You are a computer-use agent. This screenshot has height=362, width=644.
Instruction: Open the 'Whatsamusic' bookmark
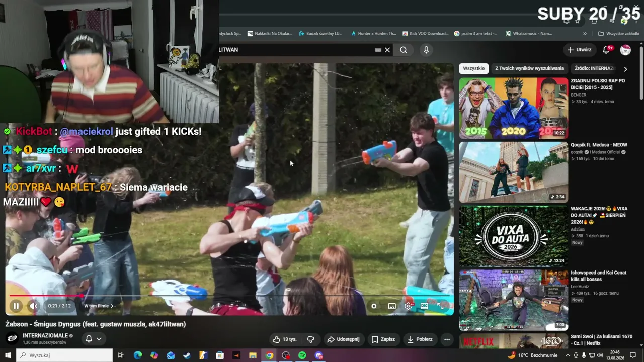click(x=529, y=34)
